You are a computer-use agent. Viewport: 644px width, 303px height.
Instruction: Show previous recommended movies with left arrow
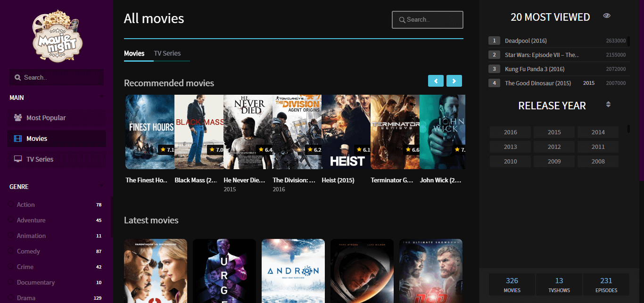[436, 81]
